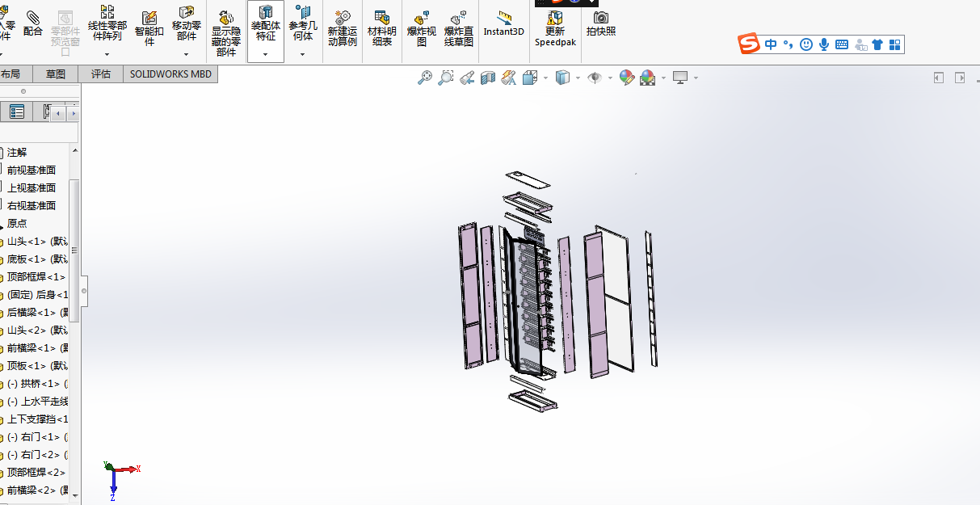Viewport: 980px width, 505px height.
Task: Click Update Speedpak (更新Speedpak)
Action: tap(555, 28)
